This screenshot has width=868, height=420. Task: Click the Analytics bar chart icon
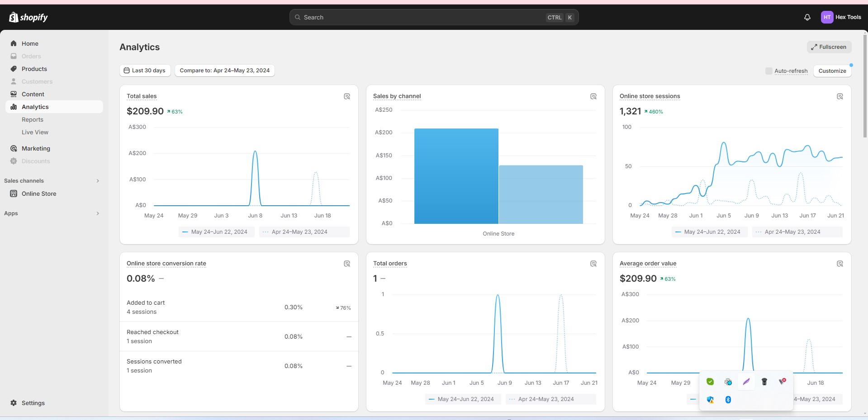[x=14, y=107]
